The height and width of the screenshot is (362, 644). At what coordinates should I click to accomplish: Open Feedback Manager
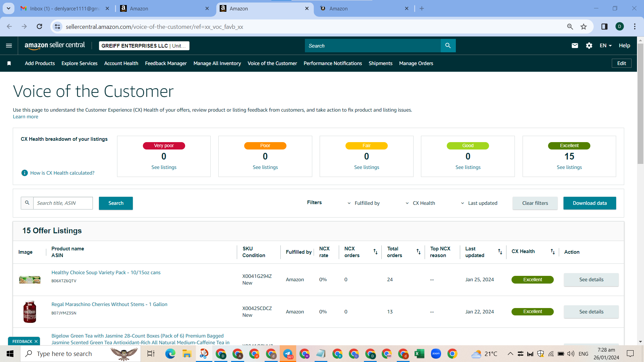[166, 63]
